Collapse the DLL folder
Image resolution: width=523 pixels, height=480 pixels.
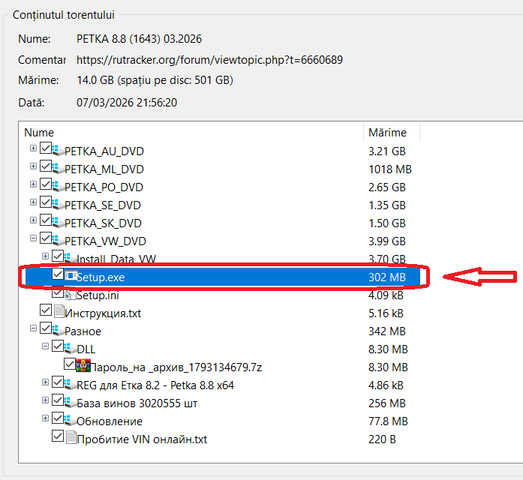point(45,346)
